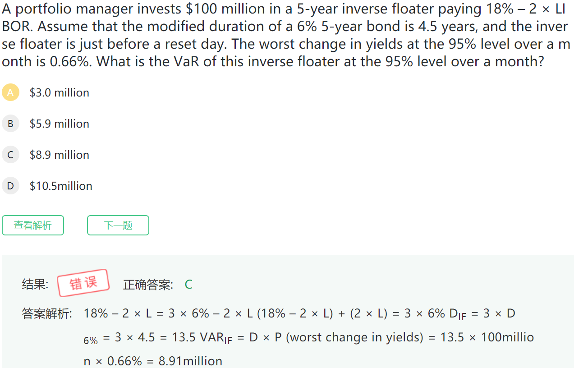Click the 答案解析: label
Image resolution: width=588 pixels, height=368 pixels.
47,313
